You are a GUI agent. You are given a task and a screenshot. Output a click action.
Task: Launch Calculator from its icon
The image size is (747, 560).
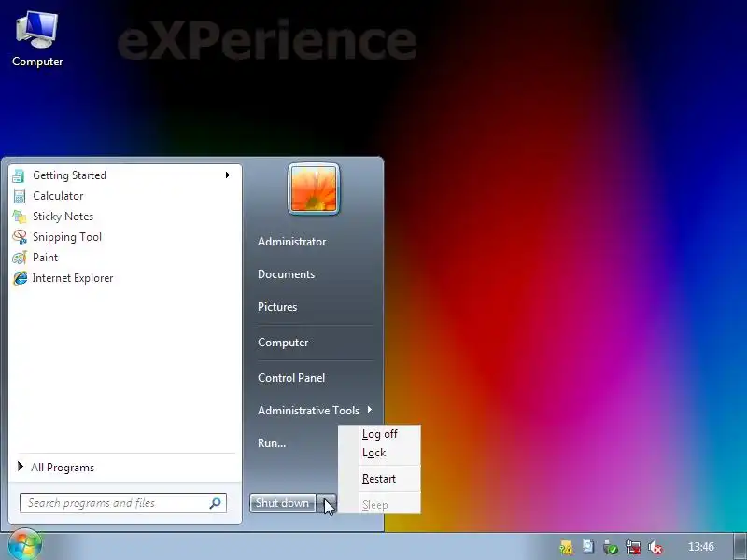19,196
